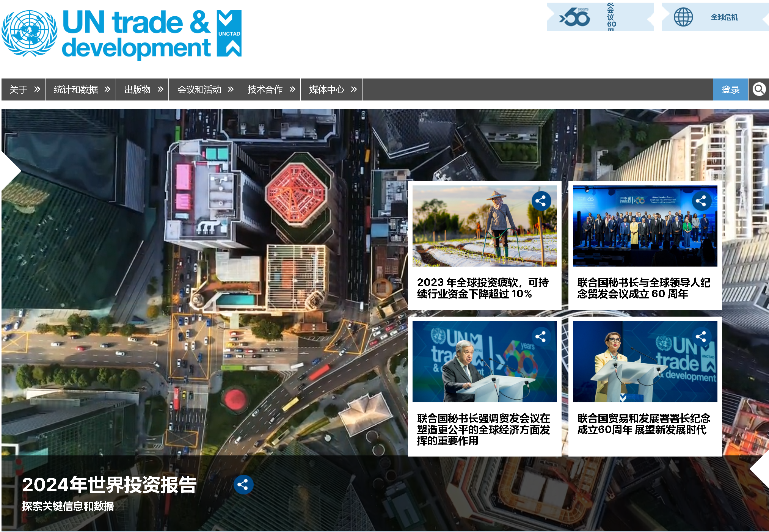Open 2024年世界投资报告 headline link
The width and height of the screenshot is (769, 532).
pyautogui.click(x=109, y=485)
